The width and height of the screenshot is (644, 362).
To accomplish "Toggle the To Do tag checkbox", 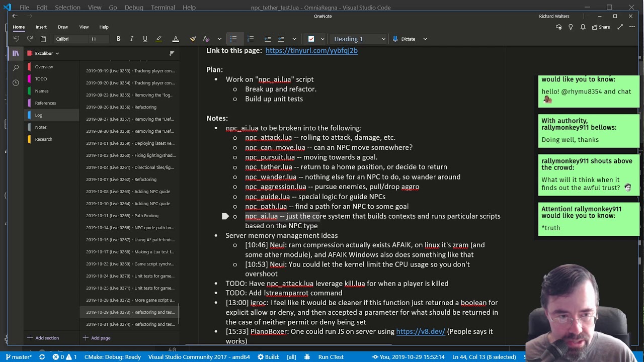I will tap(311, 39).
